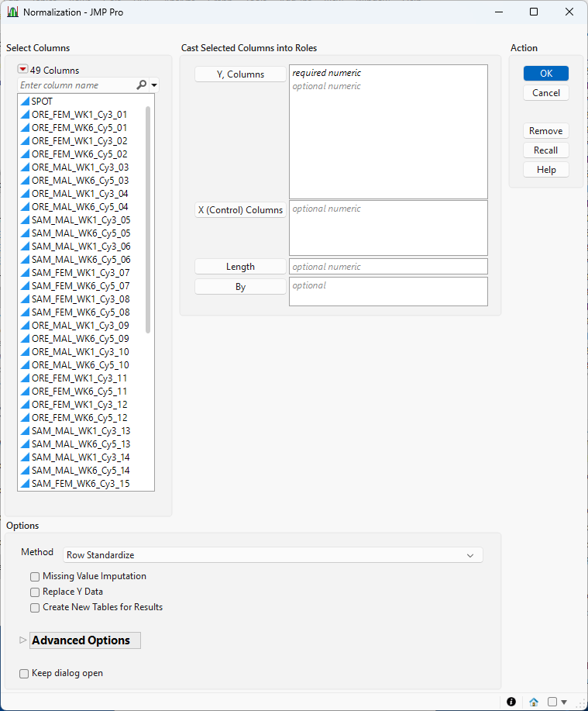Viewport: 588px width, 711px height.
Task: Open the column search options arrow
Action: [x=154, y=85]
